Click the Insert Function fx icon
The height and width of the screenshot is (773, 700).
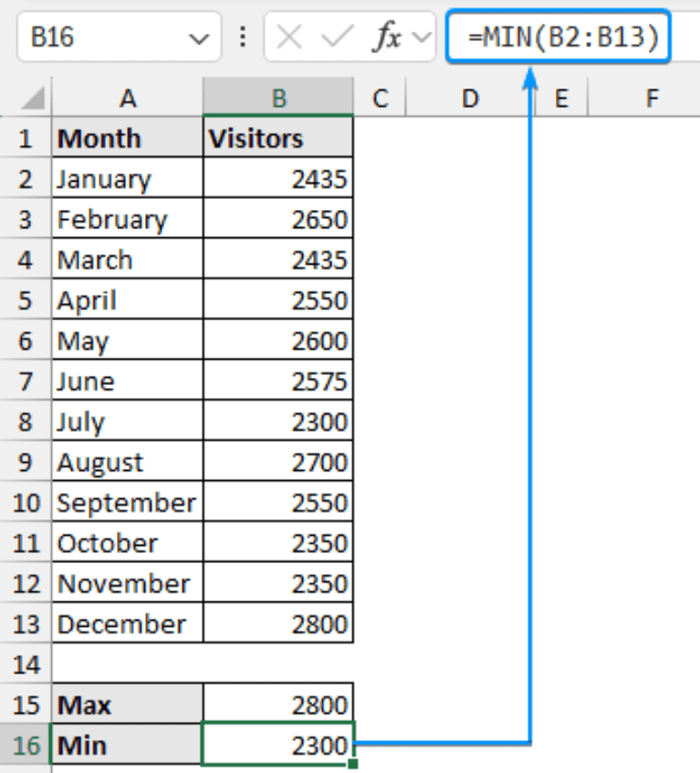point(388,37)
